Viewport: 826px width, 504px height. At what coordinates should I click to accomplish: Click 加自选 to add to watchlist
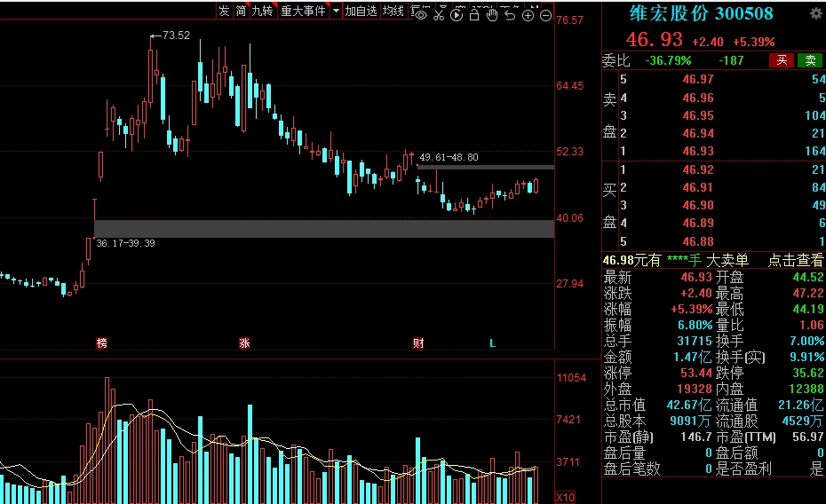click(x=361, y=12)
